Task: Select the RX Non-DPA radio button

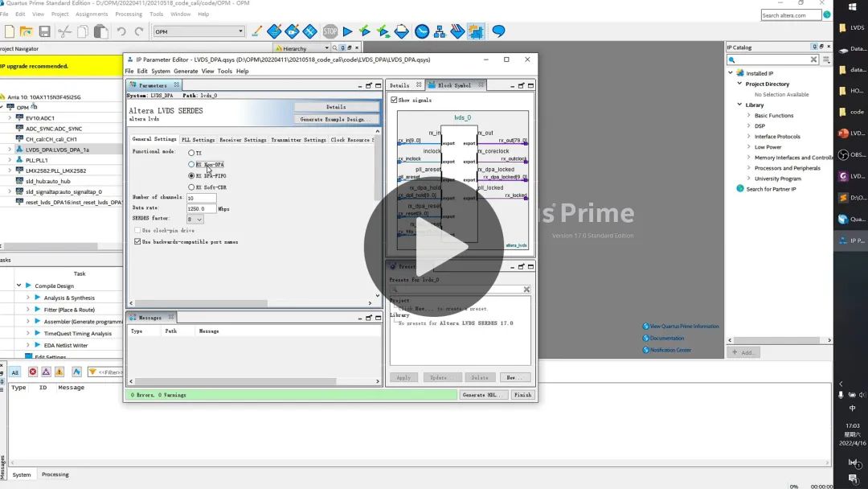Action: point(191,165)
